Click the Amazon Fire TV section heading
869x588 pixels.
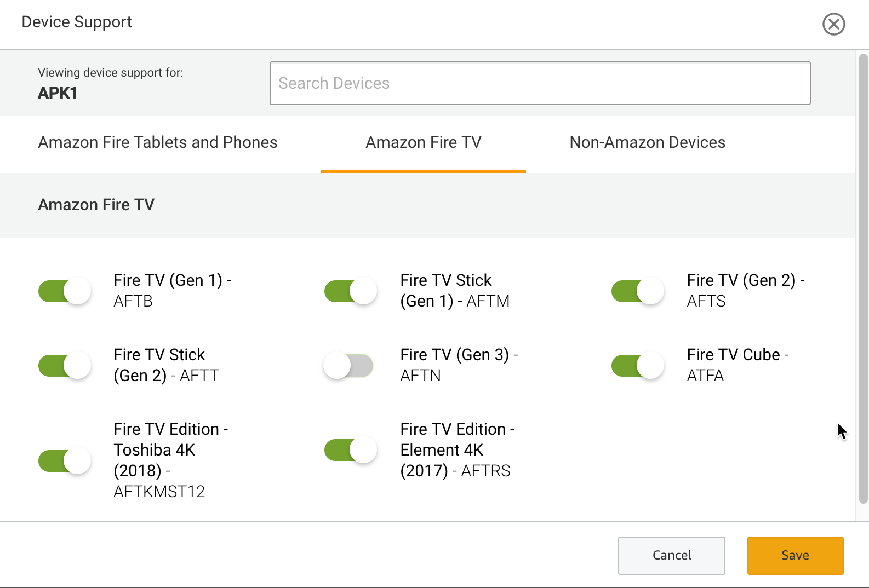(x=96, y=205)
